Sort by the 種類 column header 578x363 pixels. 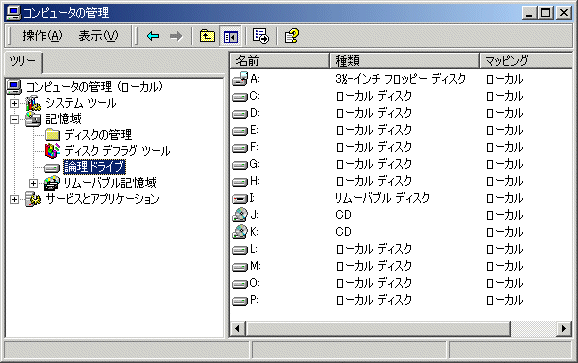(404, 60)
